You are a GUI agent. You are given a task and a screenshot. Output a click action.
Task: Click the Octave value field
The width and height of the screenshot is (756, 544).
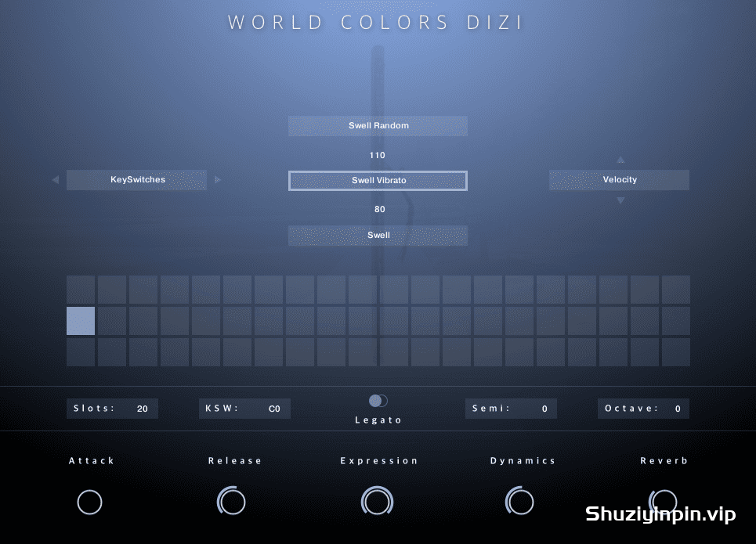[x=644, y=409]
